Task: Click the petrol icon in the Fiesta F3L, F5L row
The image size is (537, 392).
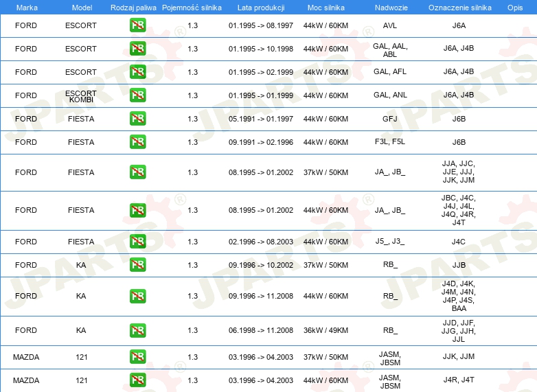Action: [x=137, y=141]
